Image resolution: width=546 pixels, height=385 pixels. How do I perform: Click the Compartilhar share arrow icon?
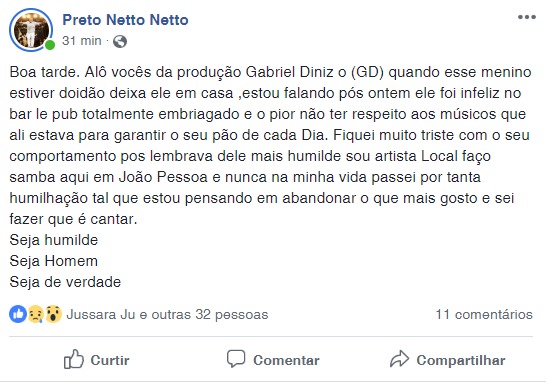pyautogui.click(x=399, y=359)
